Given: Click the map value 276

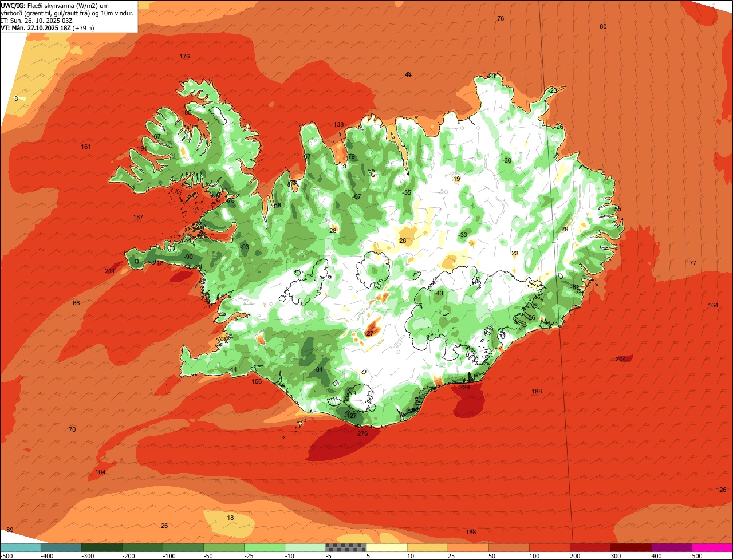Looking at the screenshot, I should coord(362,433).
